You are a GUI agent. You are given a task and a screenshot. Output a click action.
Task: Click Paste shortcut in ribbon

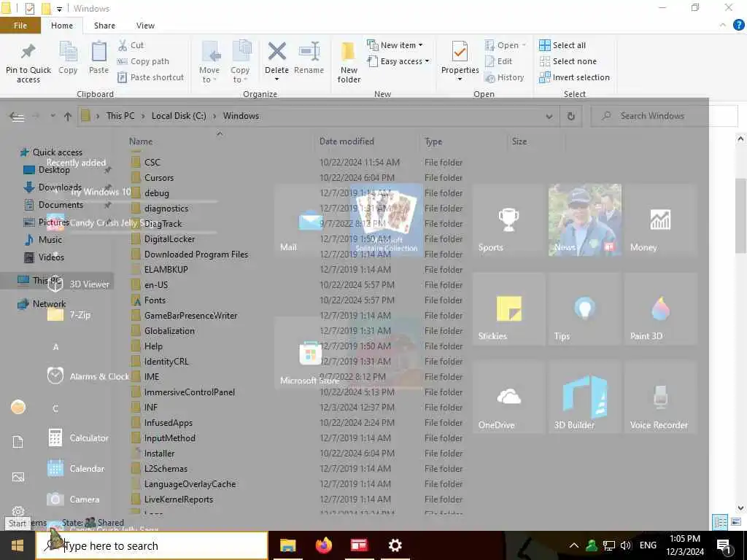(x=150, y=77)
